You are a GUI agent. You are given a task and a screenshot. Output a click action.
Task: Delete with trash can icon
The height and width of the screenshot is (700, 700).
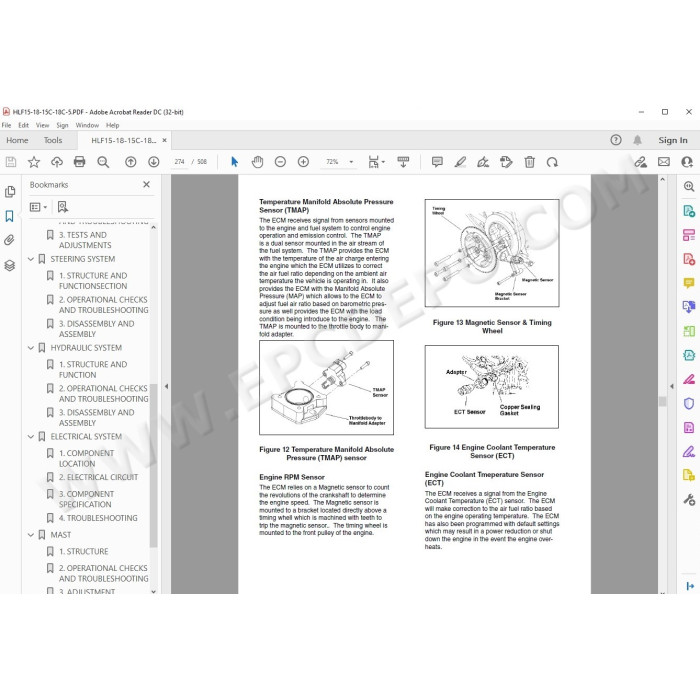coord(529,162)
